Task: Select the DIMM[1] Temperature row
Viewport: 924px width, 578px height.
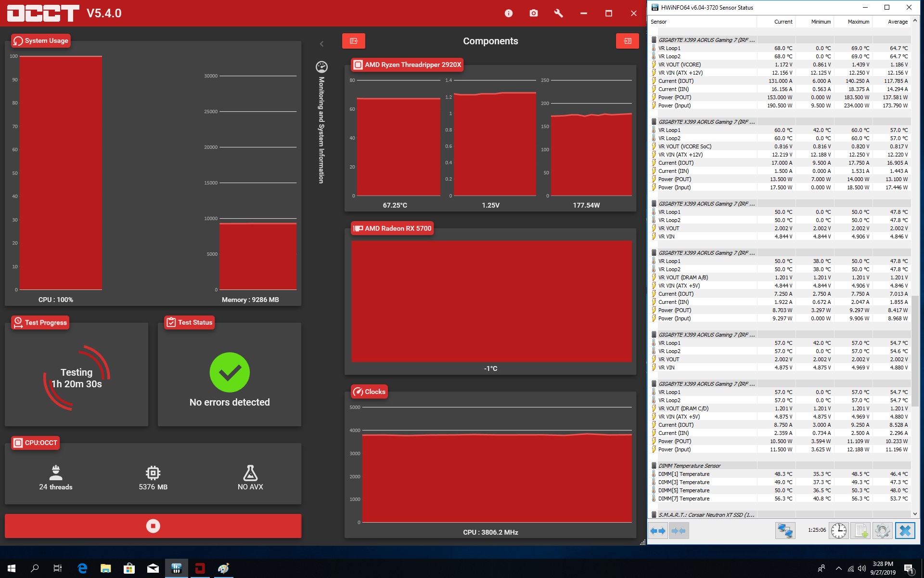Action: (780, 474)
